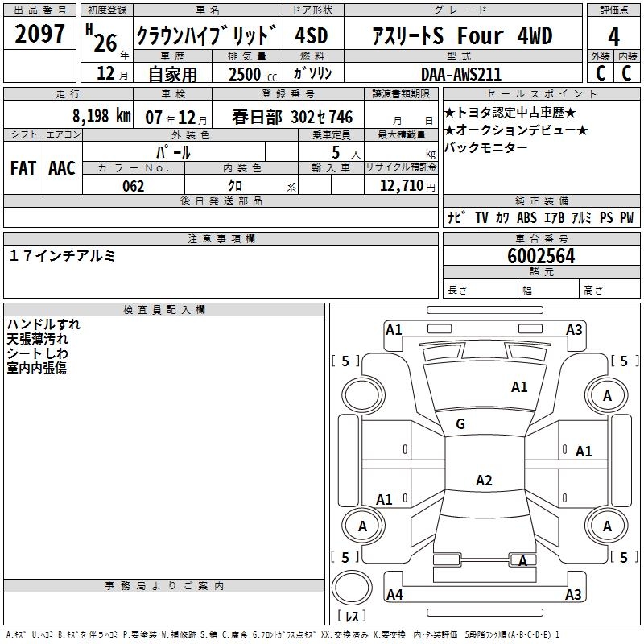Viewport: 644px width, 644px height.
Task: Select the car name クラウンハイブリッド
Action: coord(207,36)
